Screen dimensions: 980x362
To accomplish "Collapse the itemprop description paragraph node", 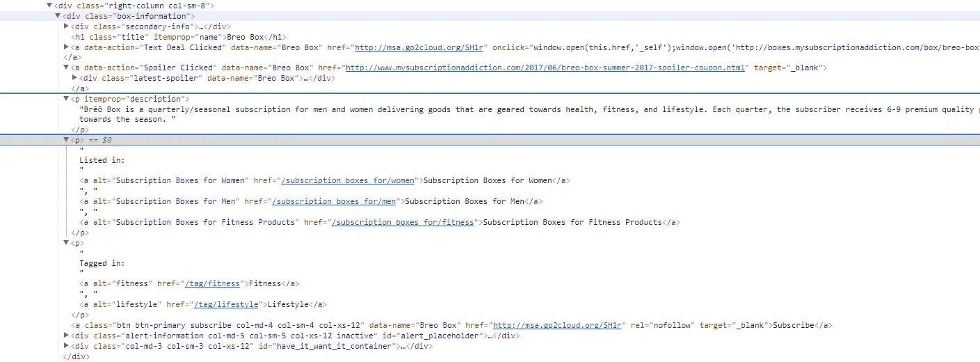I will coord(67,99).
